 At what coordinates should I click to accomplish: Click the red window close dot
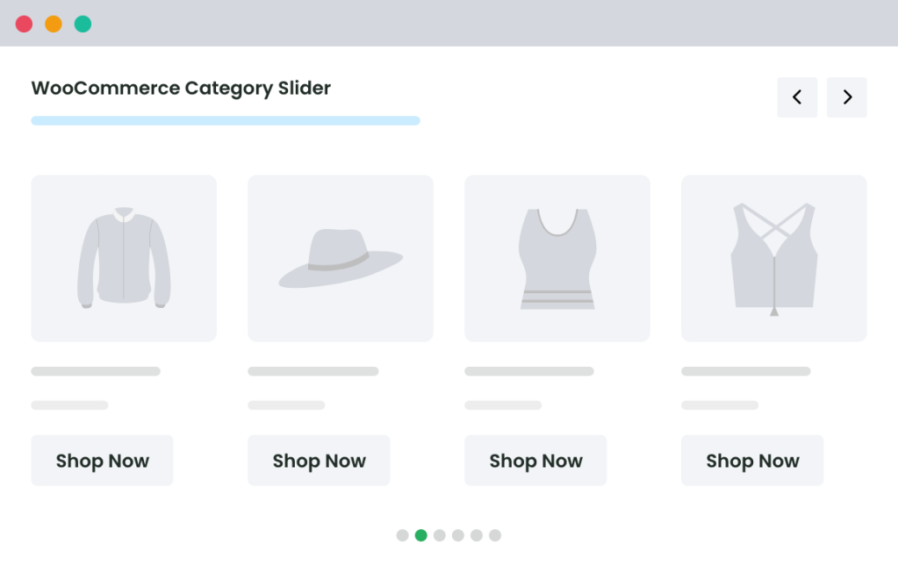(24, 24)
